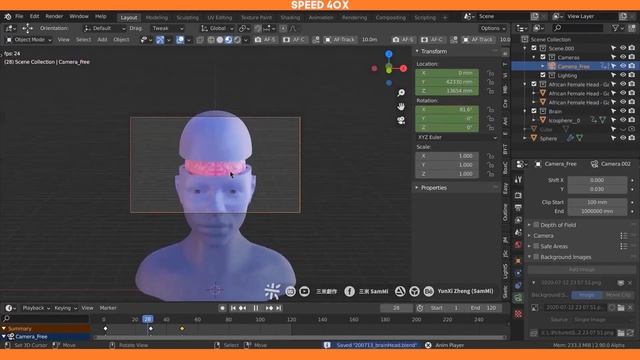Open the Global transform orientation dropdown
Image resolution: width=640 pixels, height=360 pixels.
pyautogui.click(x=218, y=29)
